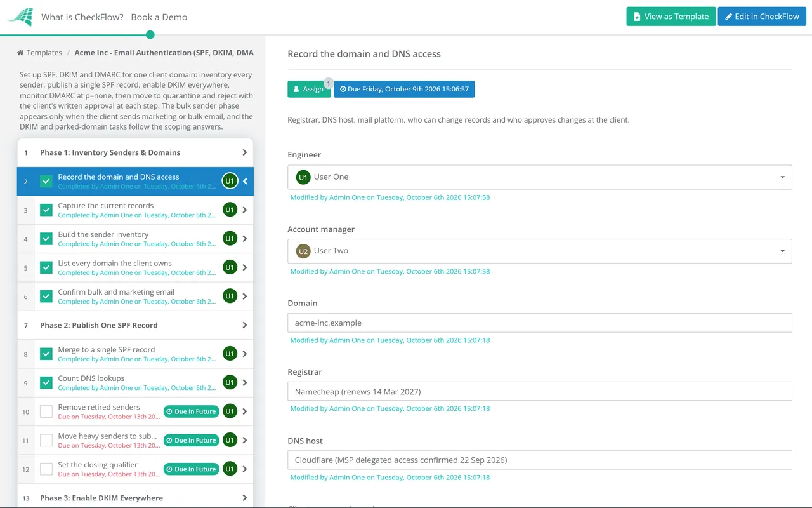This screenshot has height=508, width=812.
Task: Go to Templates breadcrumb
Action: [44, 53]
